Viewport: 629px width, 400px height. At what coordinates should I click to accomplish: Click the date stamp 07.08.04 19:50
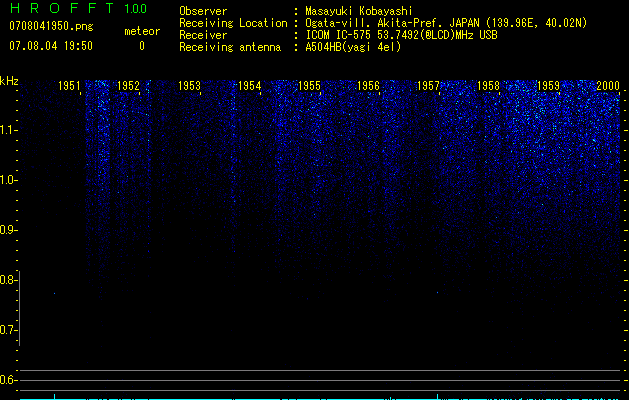(x=51, y=46)
